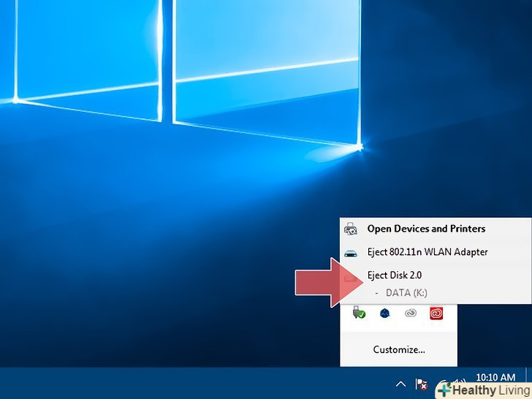Open the gray Creative Cloud tray icon
The image size is (532, 399).
(411, 313)
